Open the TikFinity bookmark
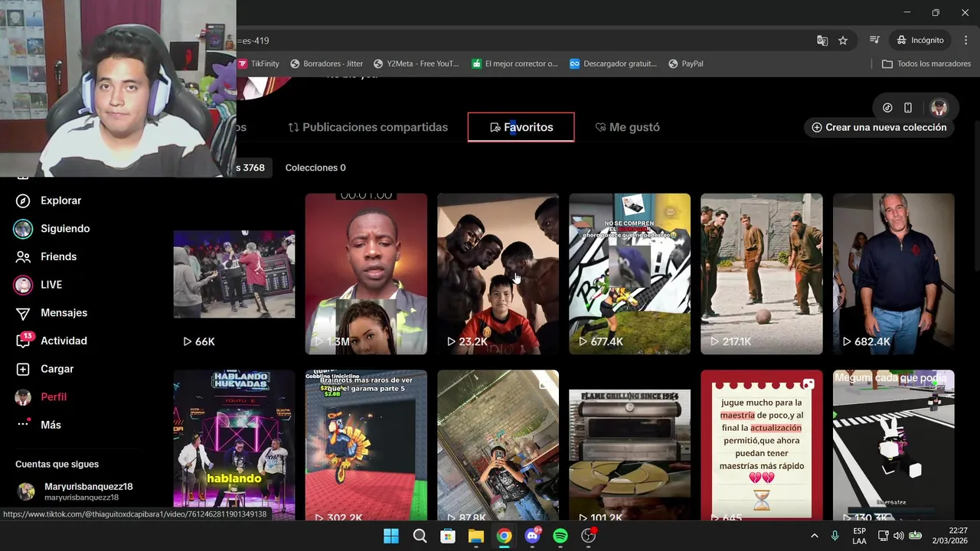The width and height of the screenshot is (980, 551). 258,64
